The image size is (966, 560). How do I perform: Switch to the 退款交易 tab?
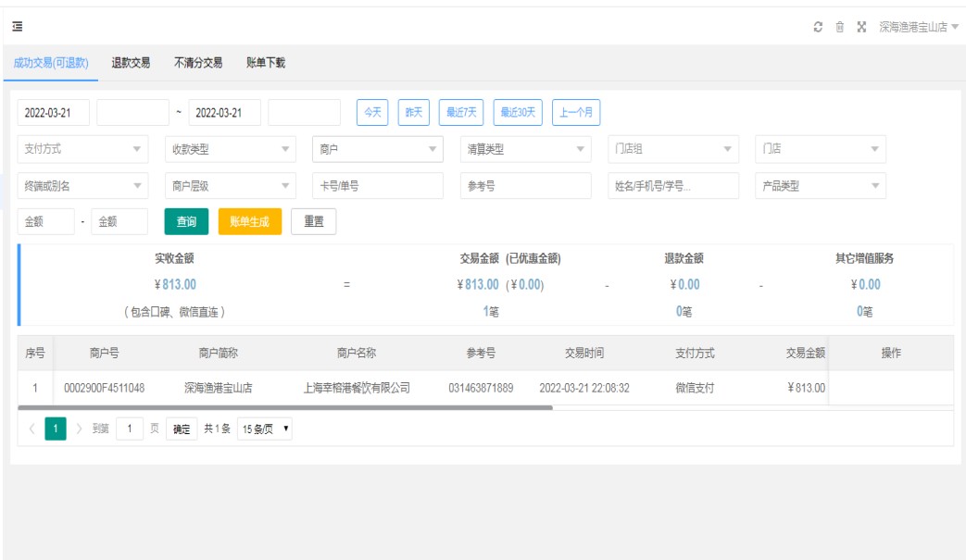(131, 63)
